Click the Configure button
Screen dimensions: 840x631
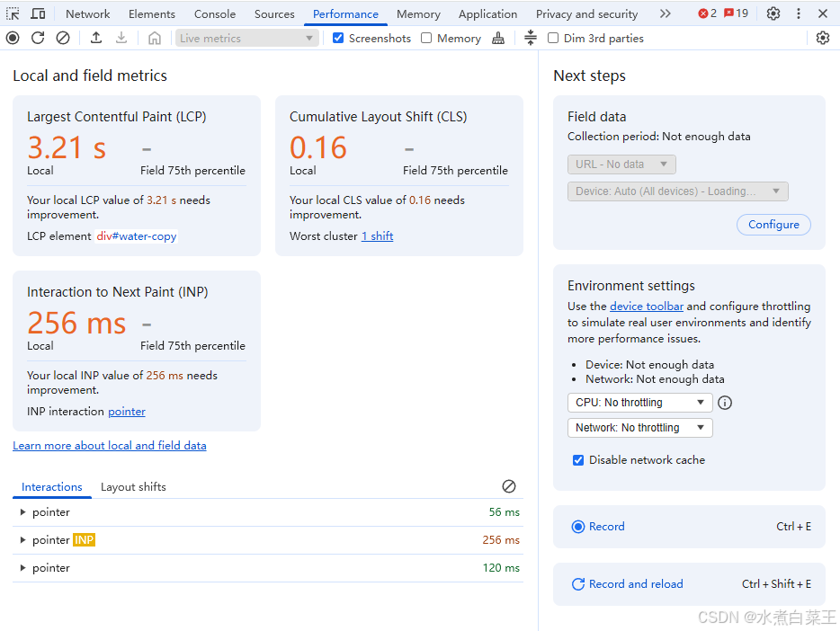point(773,224)
